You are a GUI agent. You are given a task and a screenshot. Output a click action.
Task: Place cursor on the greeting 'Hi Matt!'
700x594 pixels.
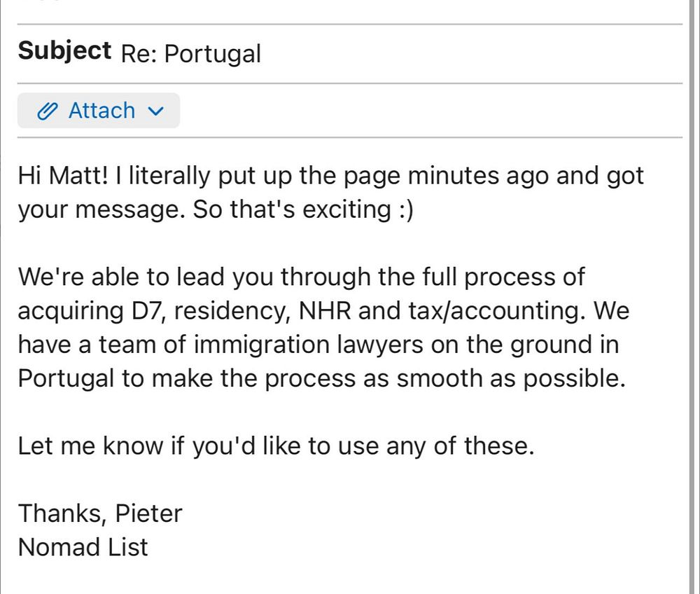[x=63, y=176]
